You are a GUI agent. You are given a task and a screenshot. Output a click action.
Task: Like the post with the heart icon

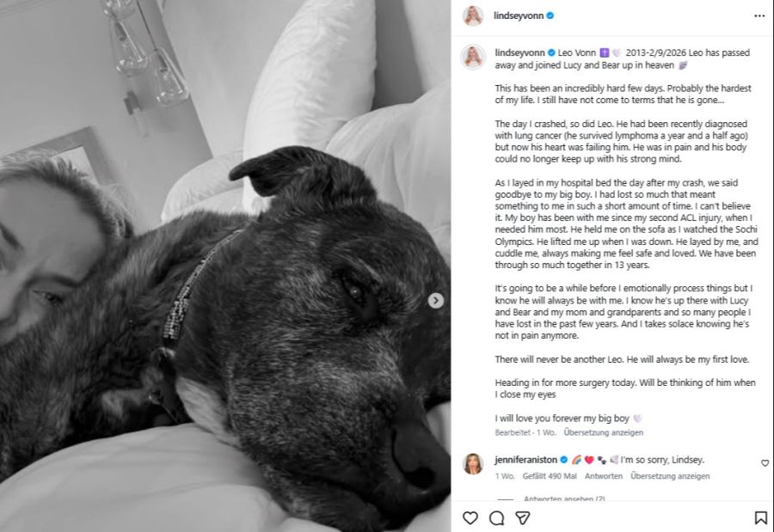470,517
